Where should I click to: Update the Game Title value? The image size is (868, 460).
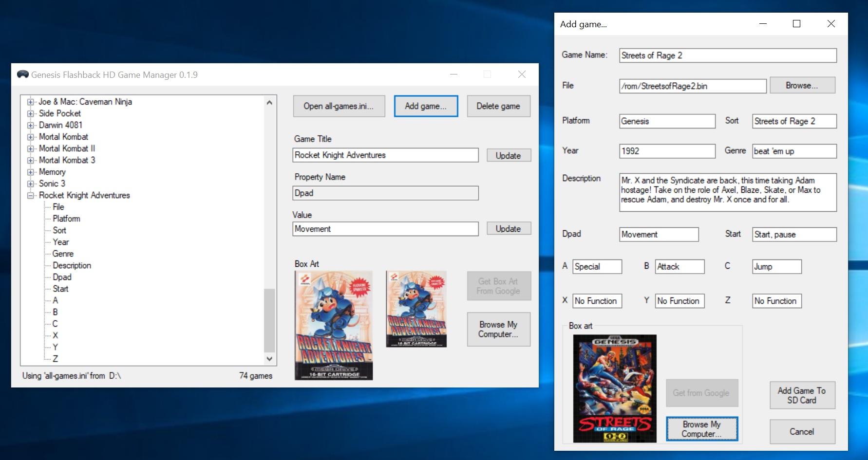(x=509, y=155)
